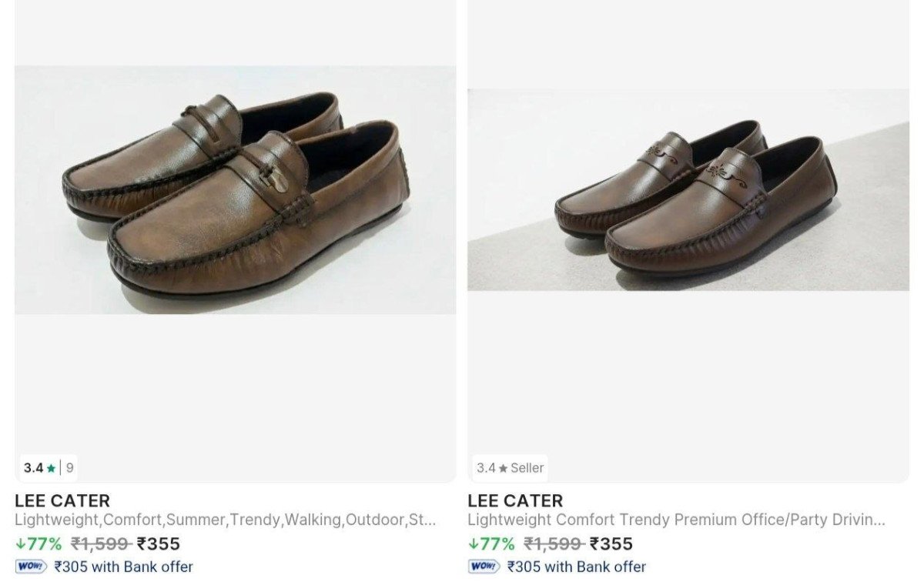Click the left ₹305 with Bank offer text
924x585 pixels.
pyautogui.click(x=123, y=567)
